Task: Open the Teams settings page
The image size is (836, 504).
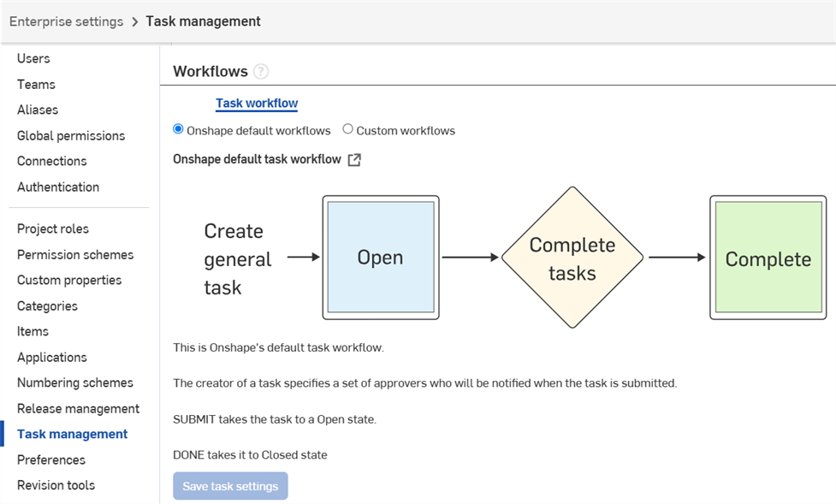Action: 35,84
